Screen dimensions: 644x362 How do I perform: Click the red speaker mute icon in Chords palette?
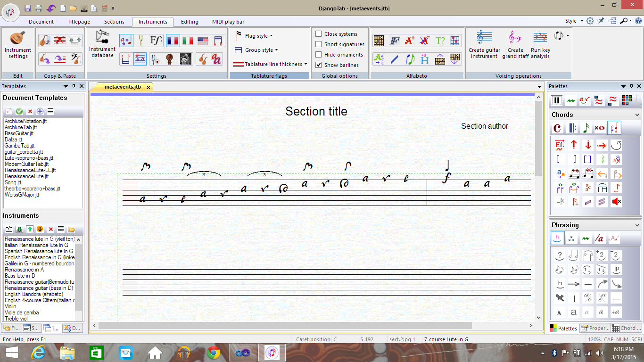[x=616, y=202]
